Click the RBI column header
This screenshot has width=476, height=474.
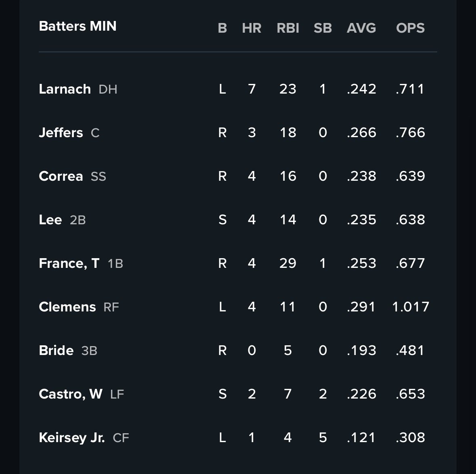(288, 28)
